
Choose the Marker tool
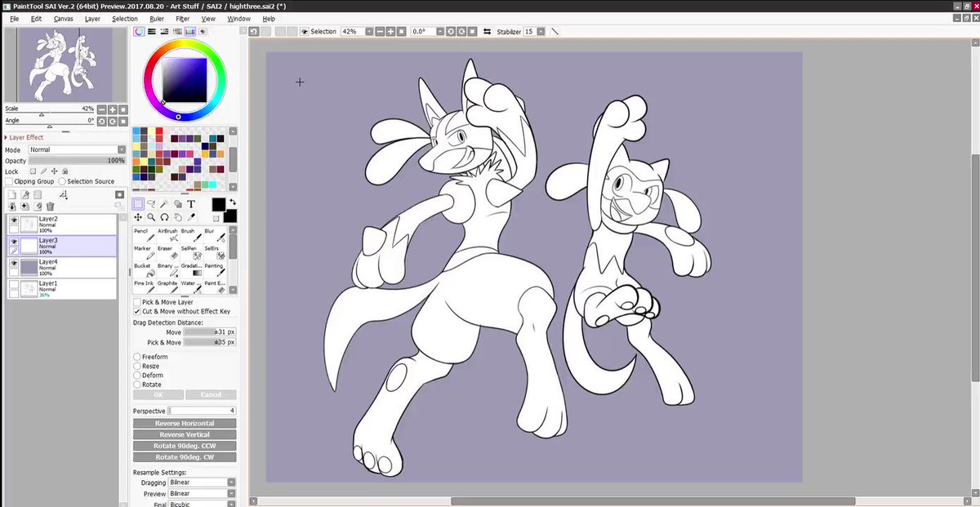(144, 252)
